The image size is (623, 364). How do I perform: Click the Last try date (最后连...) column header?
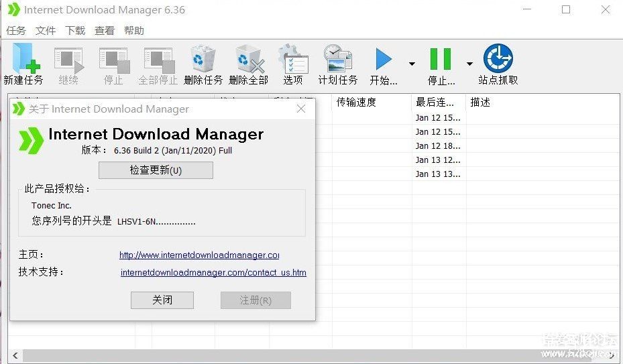pos(439,102)
